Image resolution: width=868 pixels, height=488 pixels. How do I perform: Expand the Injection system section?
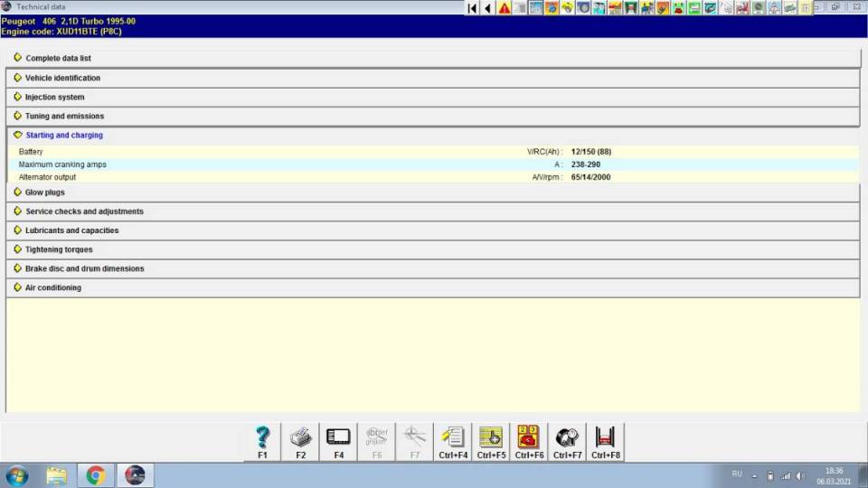[54, 98]
